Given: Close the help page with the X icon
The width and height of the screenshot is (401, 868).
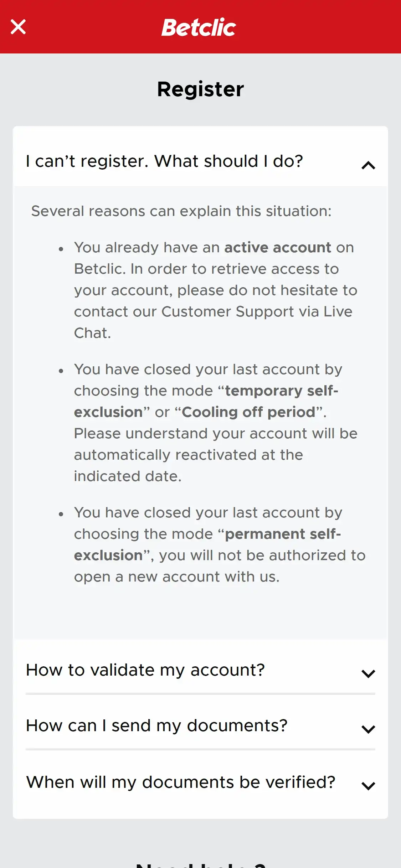Looking at the screenshot, I should point(18,27).
